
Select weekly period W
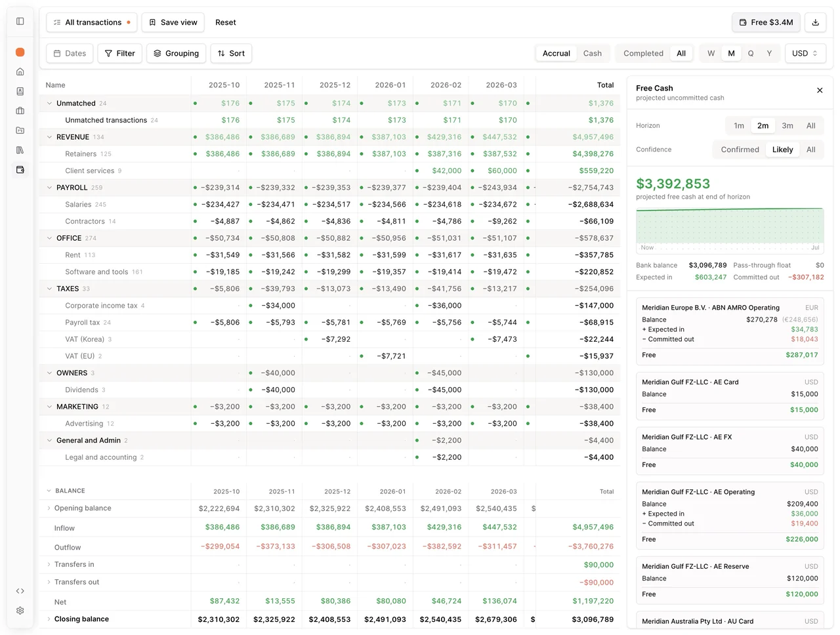[711, 53]
